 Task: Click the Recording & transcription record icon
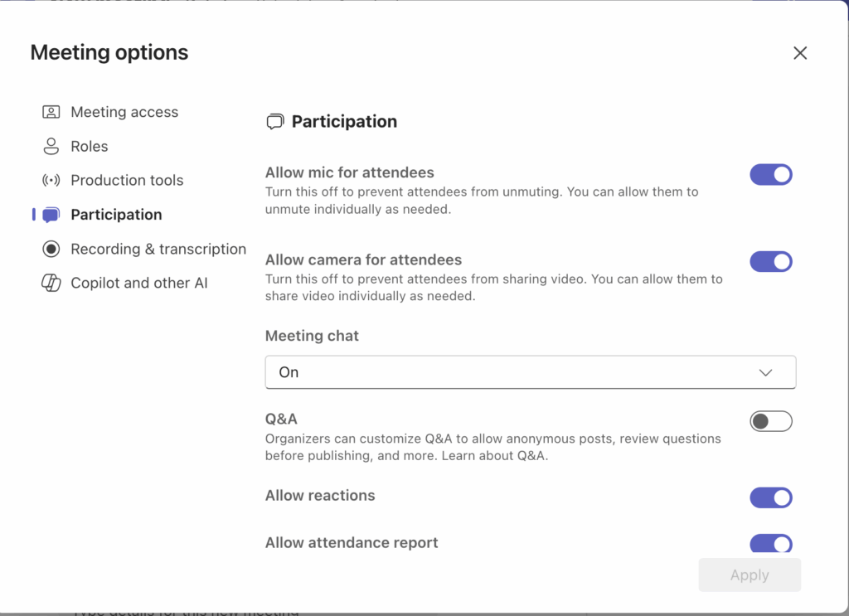[51, 249]
